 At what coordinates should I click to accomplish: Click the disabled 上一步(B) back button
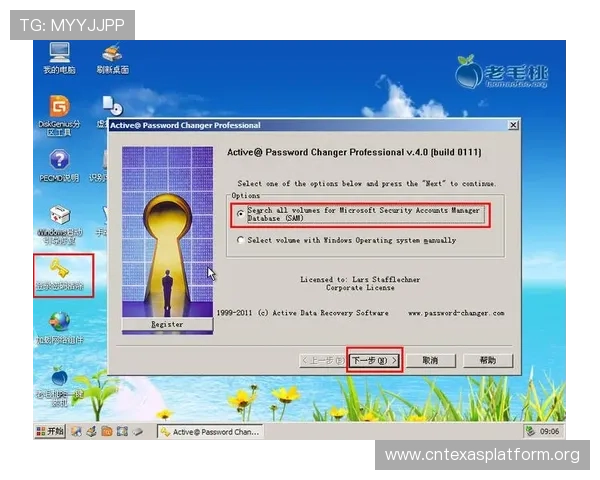click(x=322, y=360)
